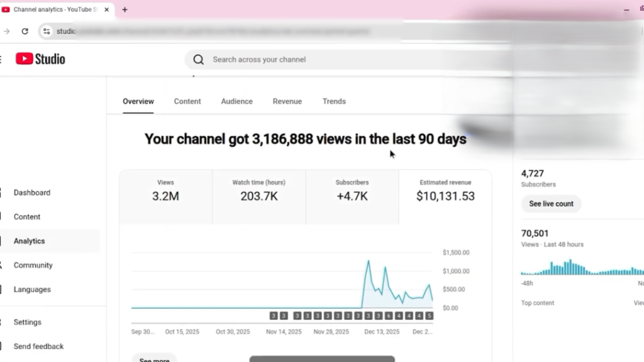Reload the page with the browser refresh icon
The height and width of the screenshot is (362, 644).
click(25, 31)
